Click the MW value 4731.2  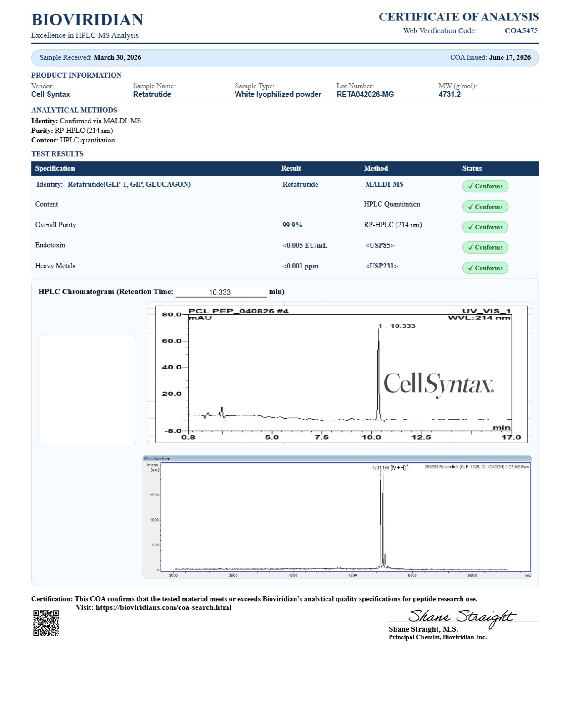(449, 95)
